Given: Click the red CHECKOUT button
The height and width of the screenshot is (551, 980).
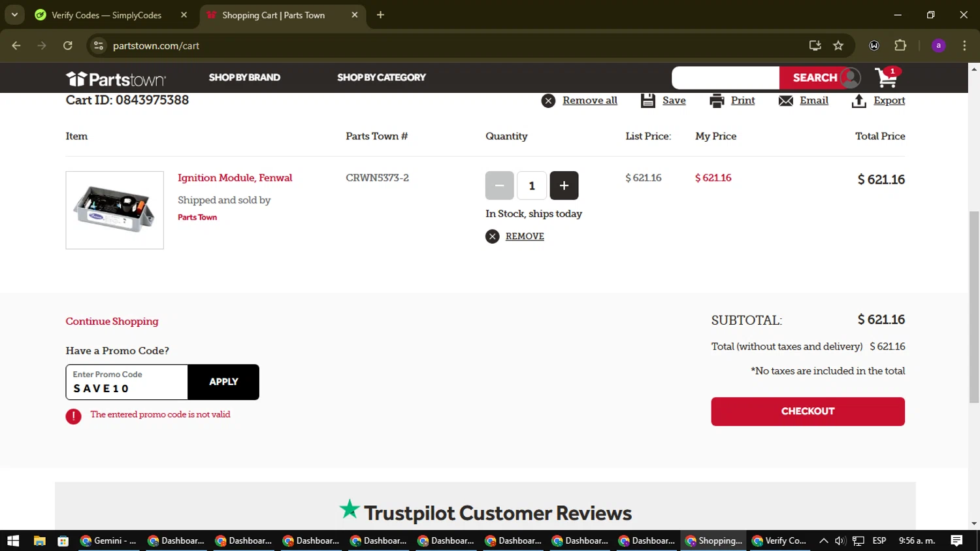Looking at the screenshot, I should pyautogui.click(x=808, y=411).
